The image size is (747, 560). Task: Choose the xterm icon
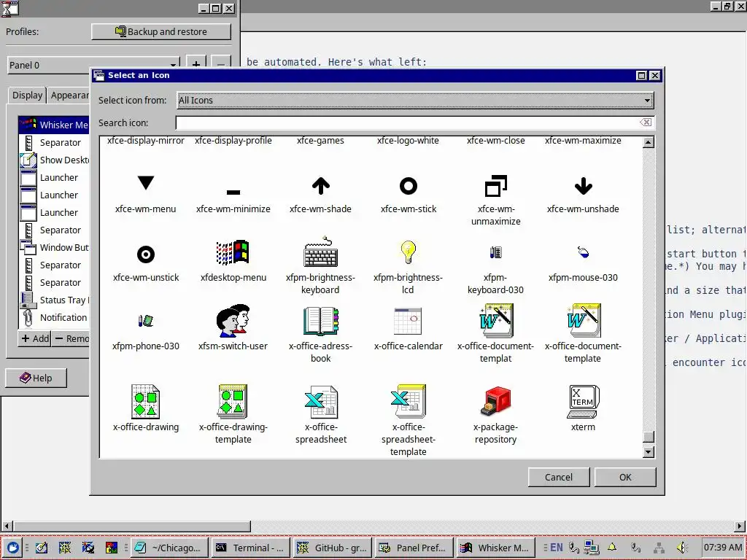click(583, 402)
